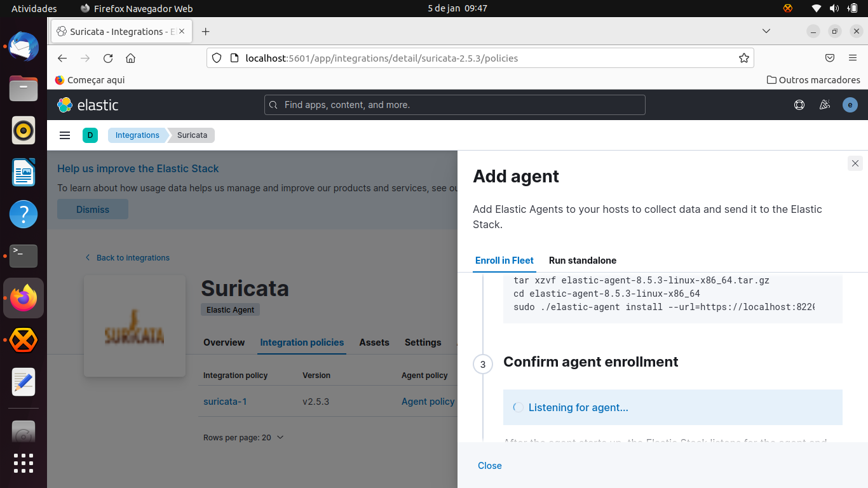
Task: Go back to the previous page
Action: (62, 58)
